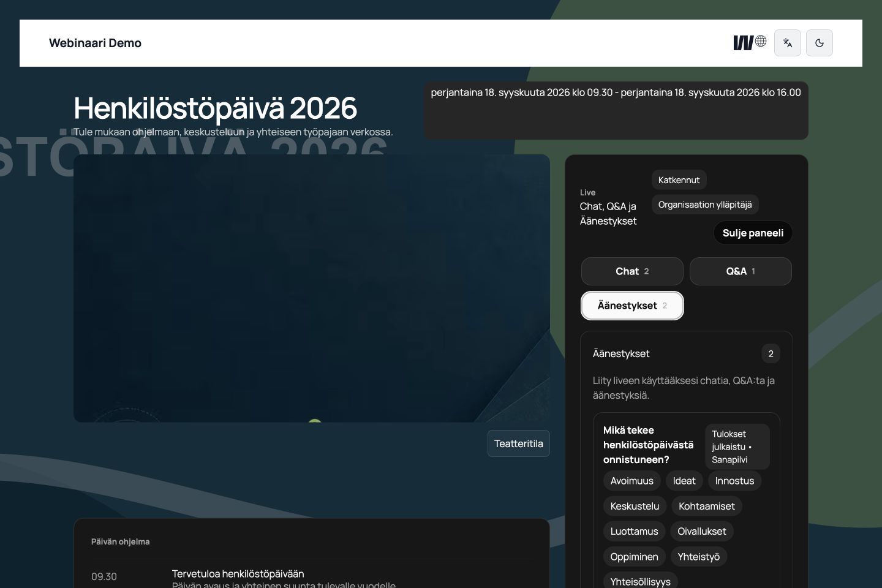Viewport: 882px width, 588px height.
Task: Click the Tulokset julkaistu • Sanapilvi badge
Action: (737, 447)
